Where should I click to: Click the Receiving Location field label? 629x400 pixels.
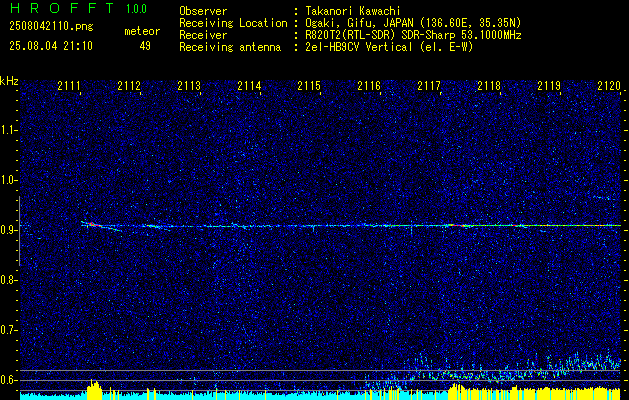tap(233, 23)
